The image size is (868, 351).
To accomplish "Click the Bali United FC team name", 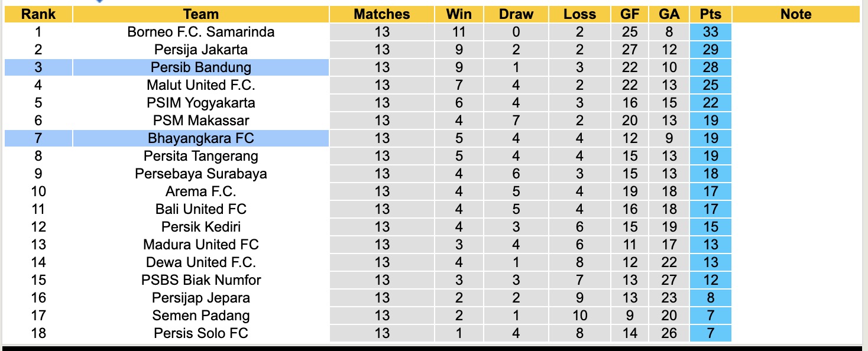I will click(201, 209).
